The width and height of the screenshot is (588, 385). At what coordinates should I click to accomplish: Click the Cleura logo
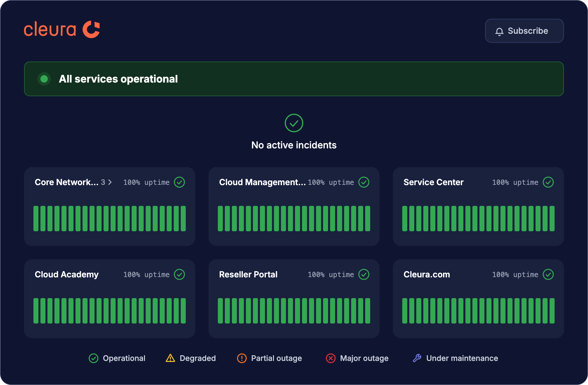[62, 29]
